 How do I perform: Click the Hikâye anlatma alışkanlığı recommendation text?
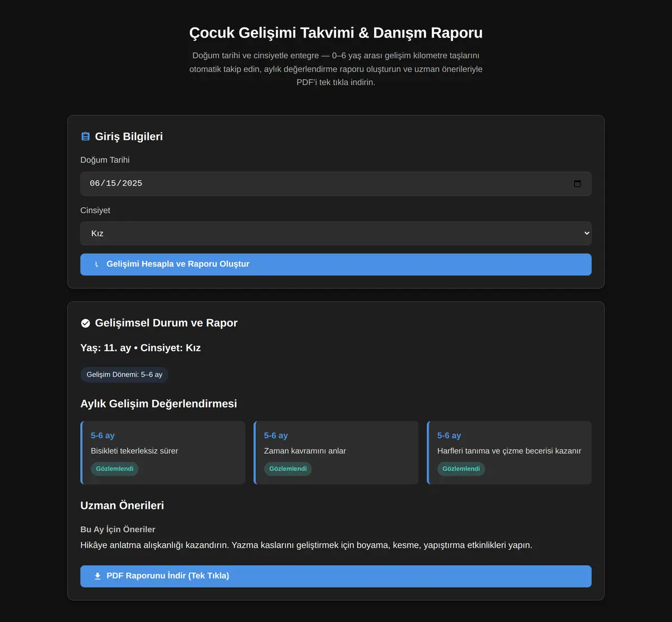tap(306, 545)
